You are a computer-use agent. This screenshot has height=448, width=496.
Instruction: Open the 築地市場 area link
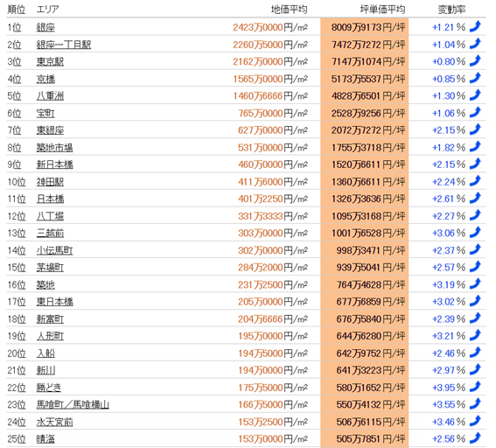tap(54, 147)
